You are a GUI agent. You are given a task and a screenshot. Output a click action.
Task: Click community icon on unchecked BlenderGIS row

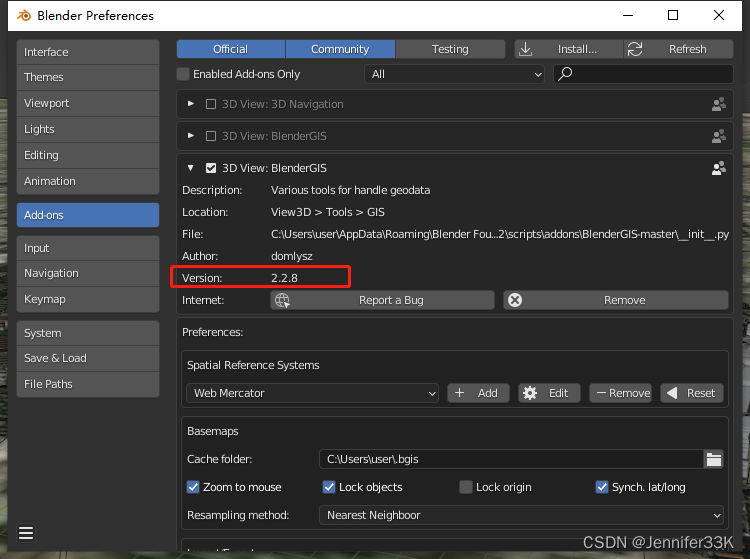[x=718, y=136]
